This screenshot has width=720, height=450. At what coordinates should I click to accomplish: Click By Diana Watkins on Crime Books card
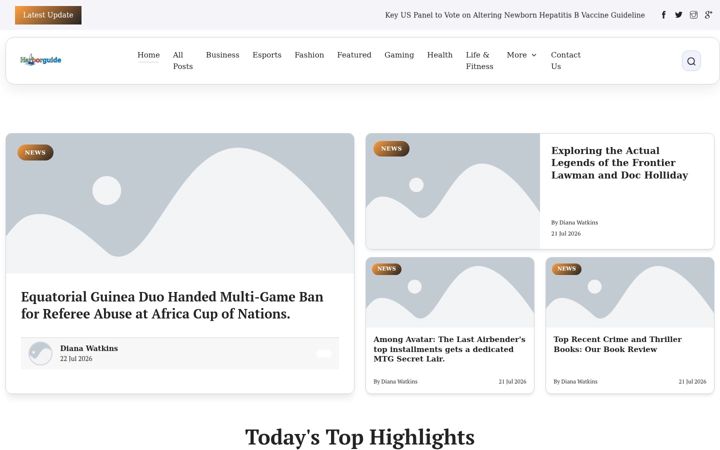[x=575, y=382]
